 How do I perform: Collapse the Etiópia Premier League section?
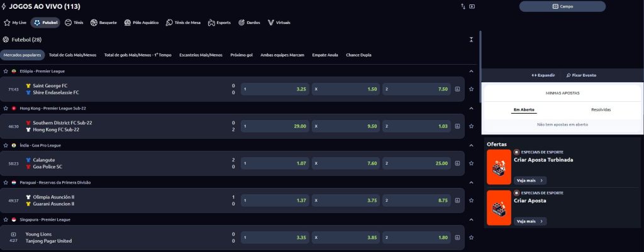(471, 71)
